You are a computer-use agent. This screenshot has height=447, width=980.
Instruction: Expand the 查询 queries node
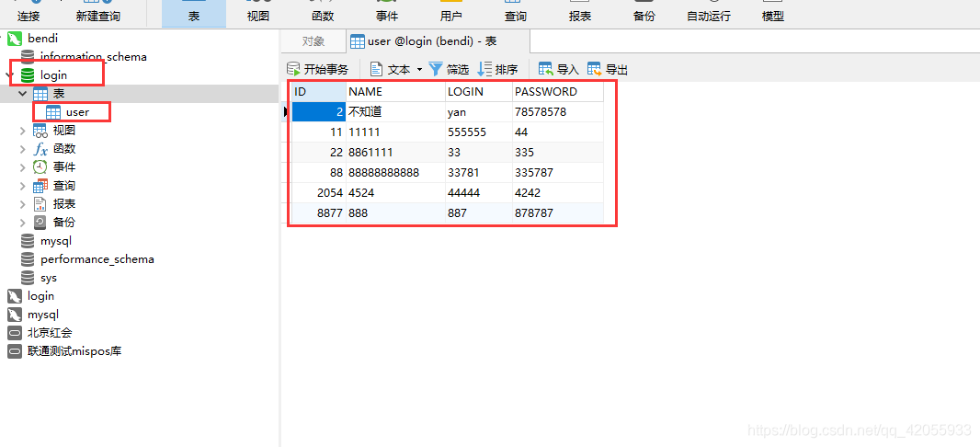(x=22, y=186)
